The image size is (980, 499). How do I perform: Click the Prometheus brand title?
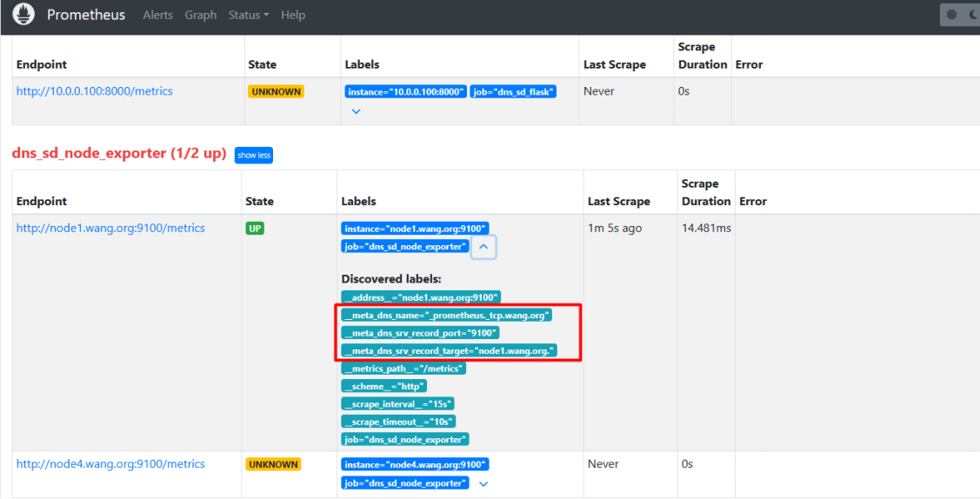point(86,15)
